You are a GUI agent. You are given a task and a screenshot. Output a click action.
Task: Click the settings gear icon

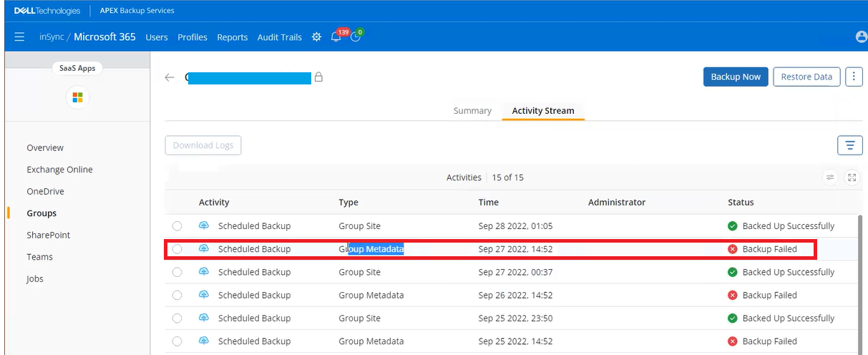pyautogui.click(x=316, y=37)
